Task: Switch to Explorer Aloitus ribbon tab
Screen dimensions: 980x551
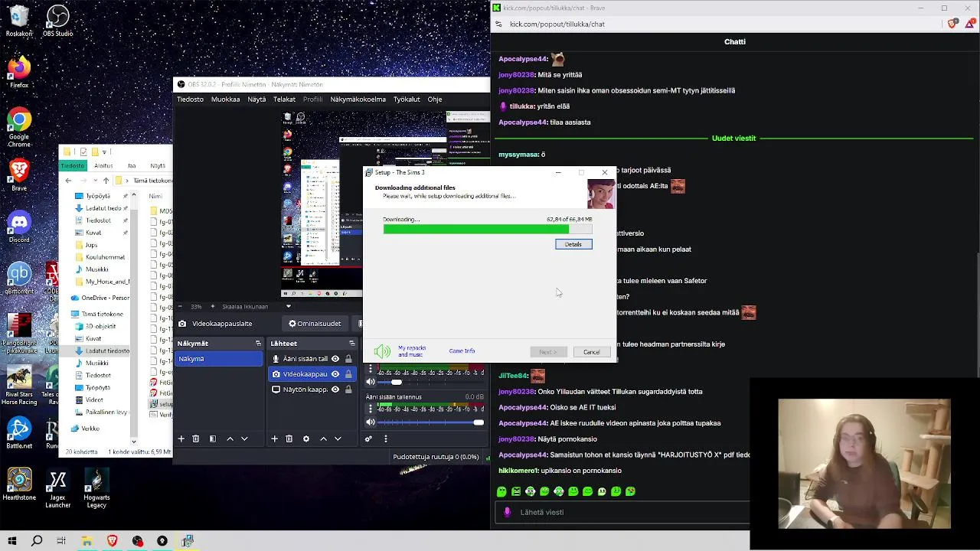Action: [x=103, y=165]
